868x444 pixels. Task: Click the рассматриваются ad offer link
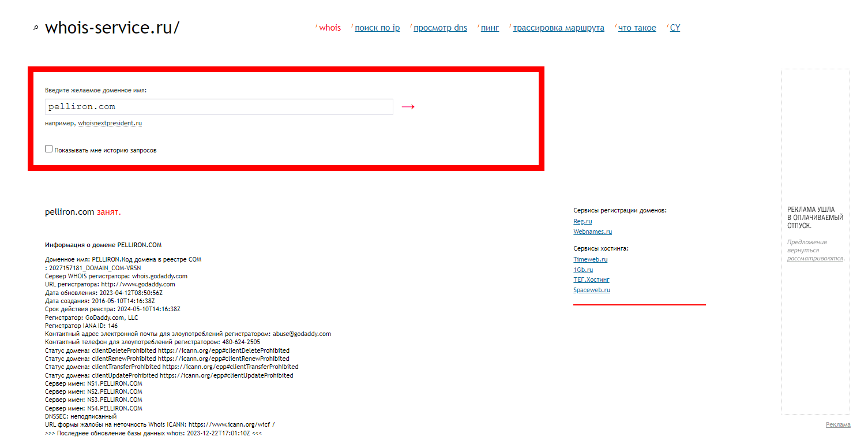(815, 258)
